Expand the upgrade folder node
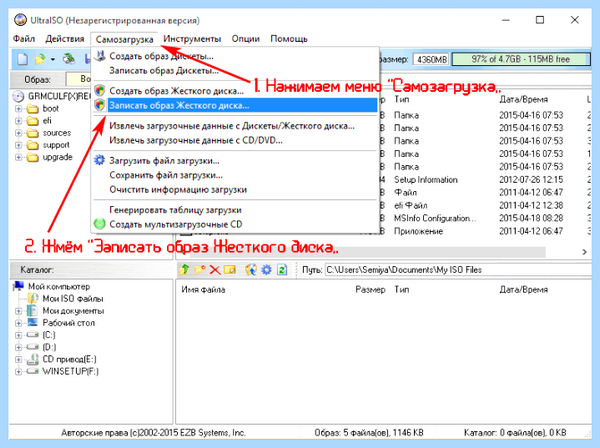Image resolution: width=600 pixels, height=448 pixels. (18, 157)
